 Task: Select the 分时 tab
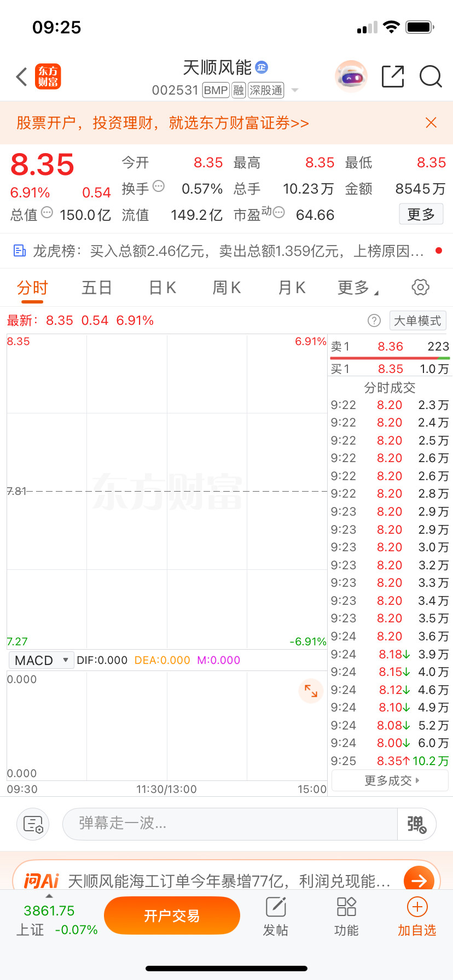point(32,288)
